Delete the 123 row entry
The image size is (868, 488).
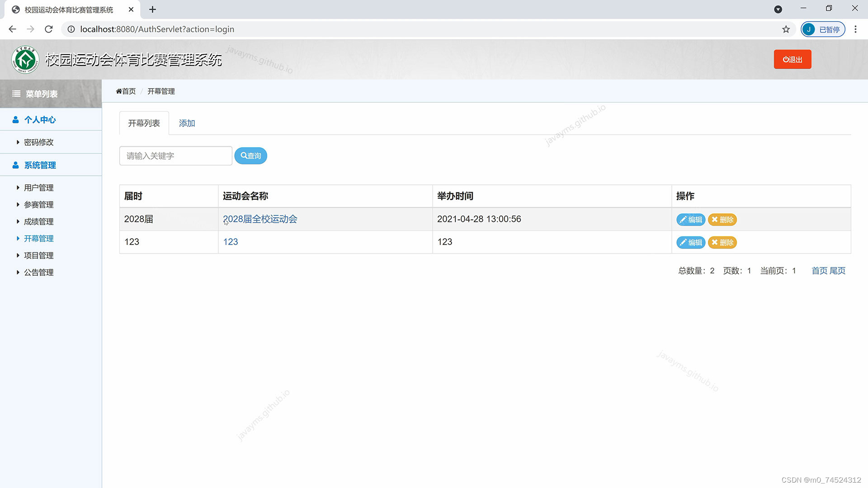tap(722, 243)
